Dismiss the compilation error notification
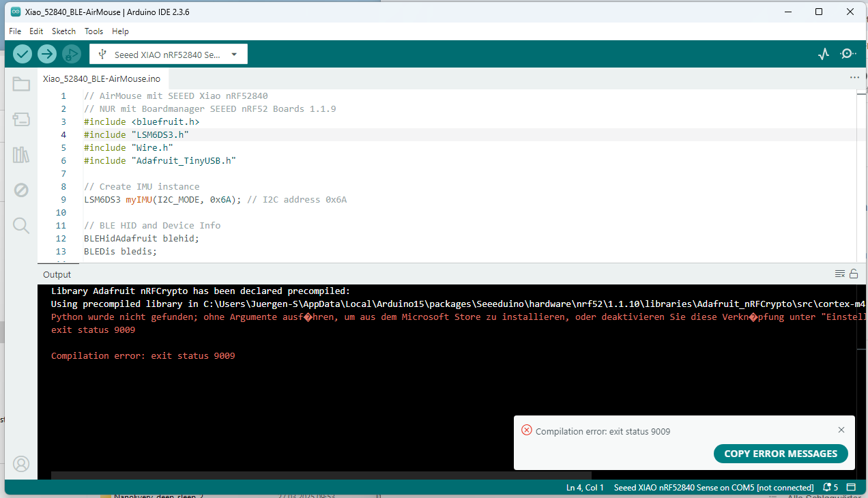The width and height of the screenshot is (868, 498). pyautogui.click(x=841, y=430)
